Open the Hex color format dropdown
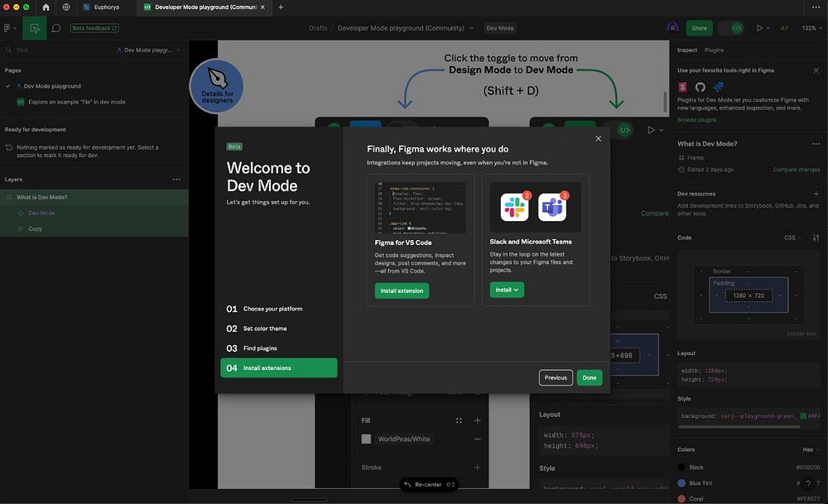 [811, 449]
